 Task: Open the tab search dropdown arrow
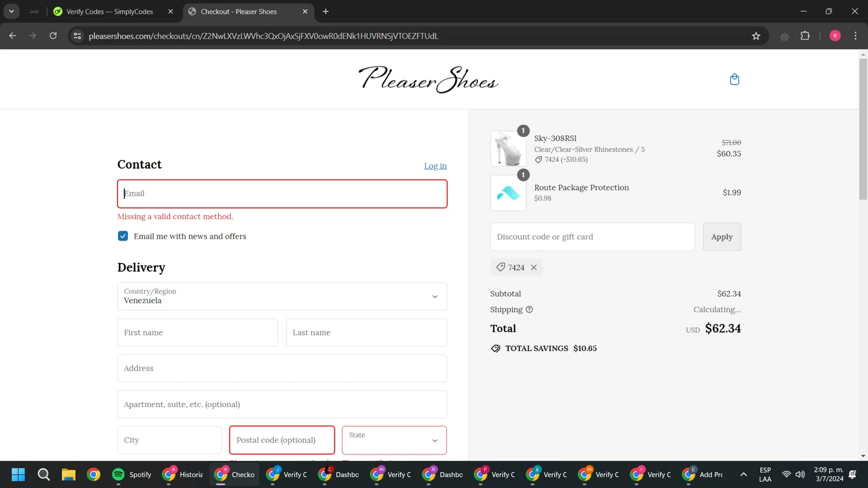tap(12, 12)
